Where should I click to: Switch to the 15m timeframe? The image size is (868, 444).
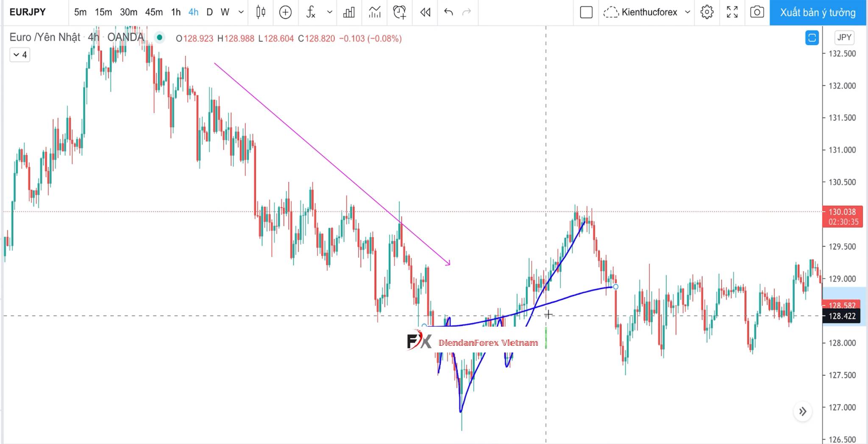coord(103,12)
